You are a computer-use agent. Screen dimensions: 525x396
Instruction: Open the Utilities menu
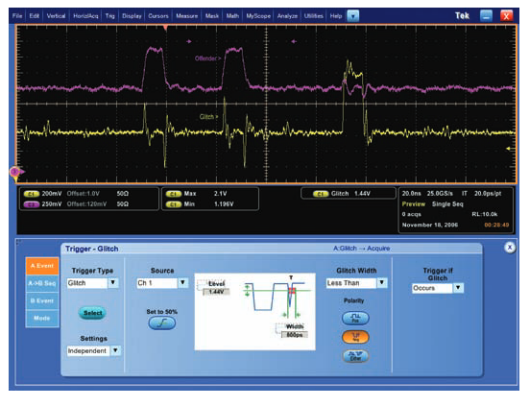(x=313, y=16)
